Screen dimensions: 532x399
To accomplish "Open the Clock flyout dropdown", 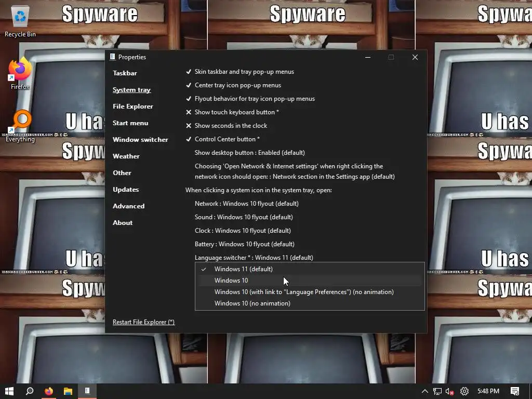I will [243, 231].
